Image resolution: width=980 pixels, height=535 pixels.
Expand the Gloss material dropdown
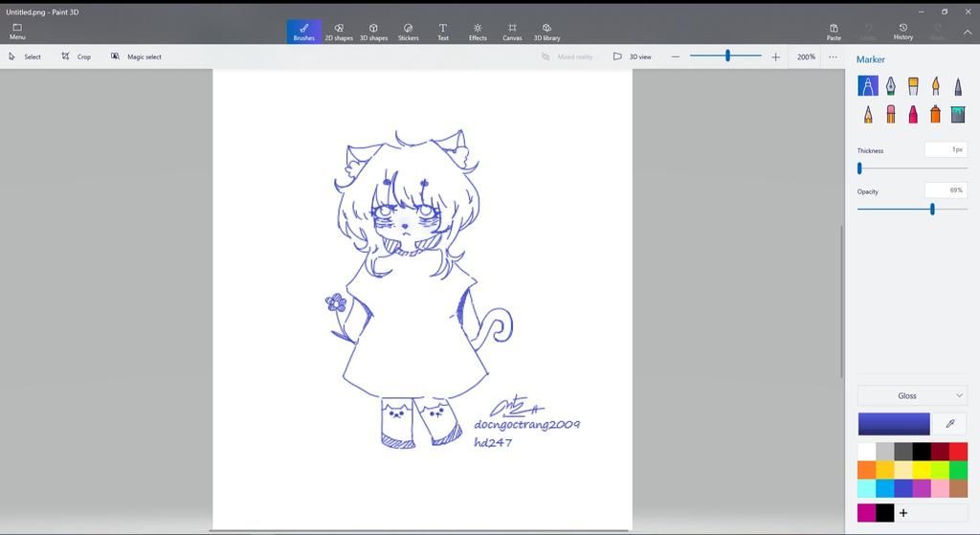(x=912, y=395)
